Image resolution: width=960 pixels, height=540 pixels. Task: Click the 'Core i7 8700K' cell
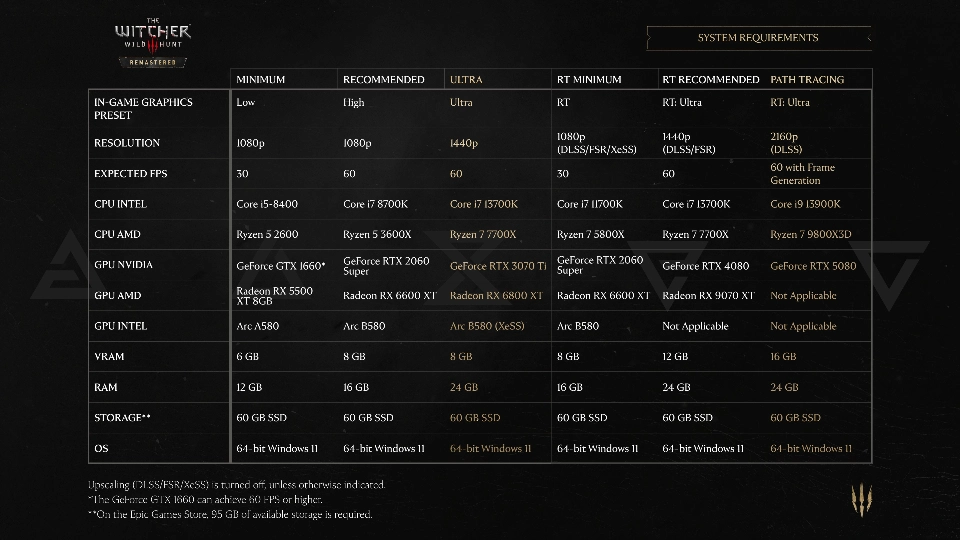tap(375, 204)
